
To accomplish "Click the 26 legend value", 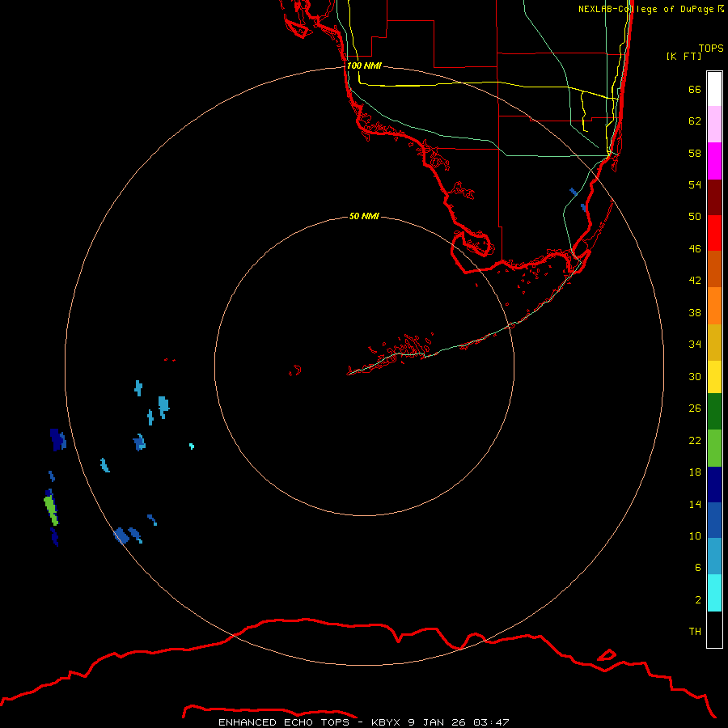I will coord(695,408).
